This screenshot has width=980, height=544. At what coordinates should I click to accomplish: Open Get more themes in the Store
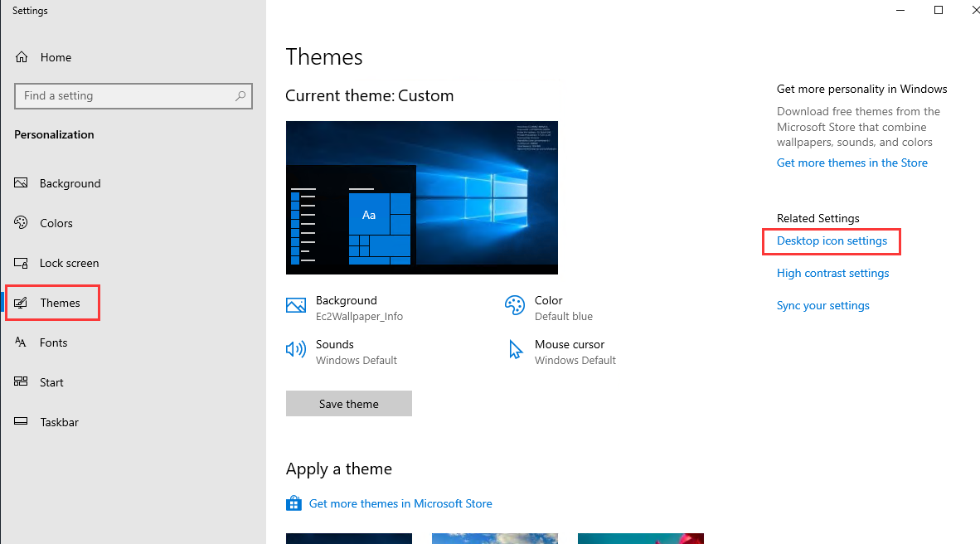click(851, 163)
